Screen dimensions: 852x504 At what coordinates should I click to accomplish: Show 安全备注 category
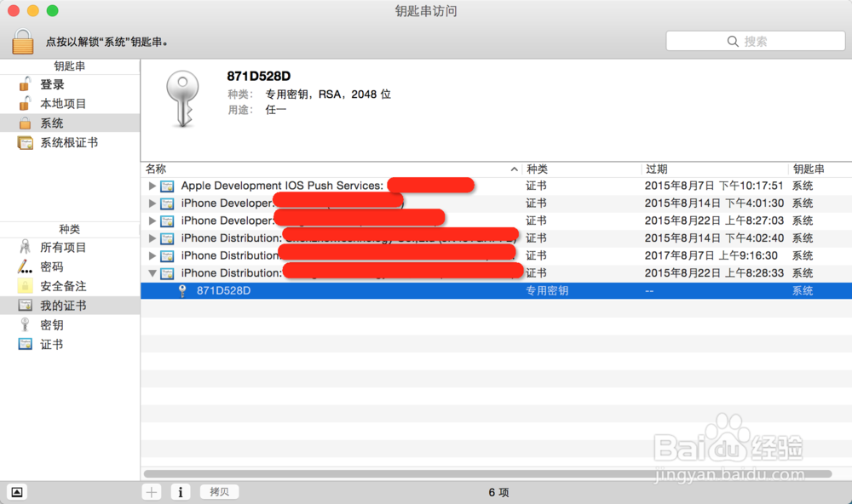[x=63, y=286]
